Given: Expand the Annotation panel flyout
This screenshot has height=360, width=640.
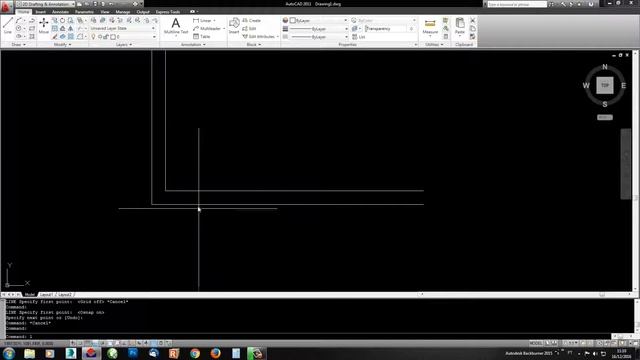Looking at the screenshot, I should pyautogui.click(x=193, y=44).
